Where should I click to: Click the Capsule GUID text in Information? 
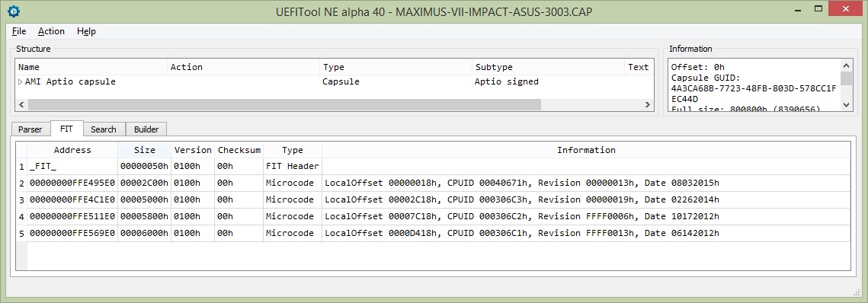point(705,78)
